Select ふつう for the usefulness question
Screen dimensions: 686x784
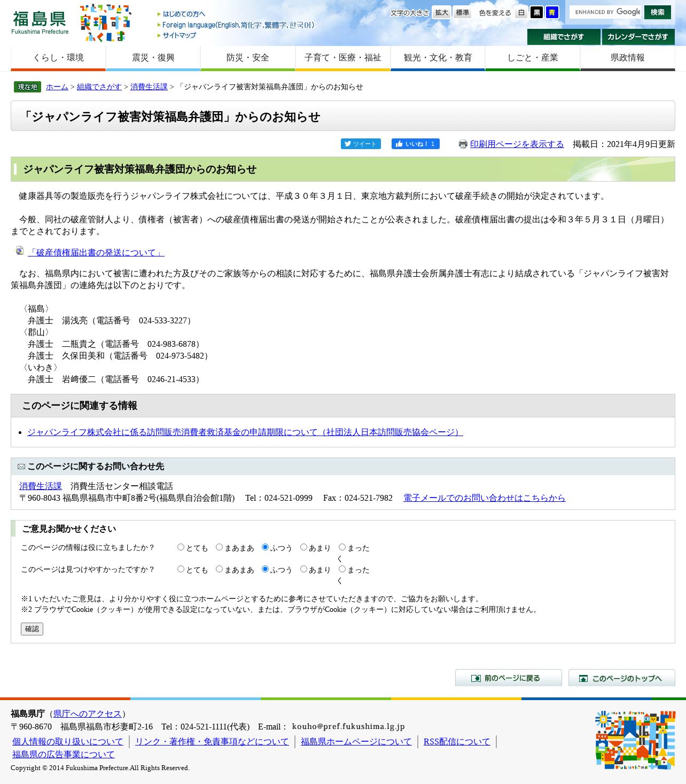point(265,547)
